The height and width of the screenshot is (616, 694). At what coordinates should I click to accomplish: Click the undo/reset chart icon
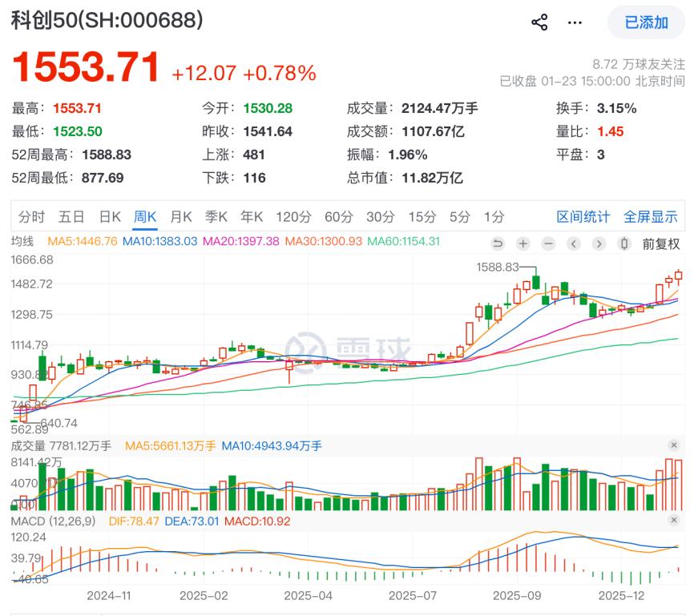(x=498, y=244)
